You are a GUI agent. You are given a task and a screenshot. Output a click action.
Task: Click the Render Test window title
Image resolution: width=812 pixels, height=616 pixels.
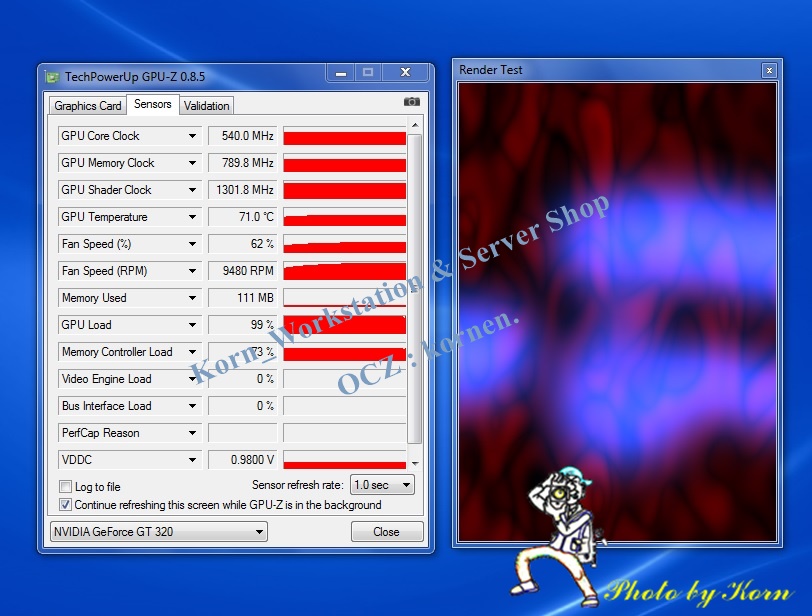point(490,70)
